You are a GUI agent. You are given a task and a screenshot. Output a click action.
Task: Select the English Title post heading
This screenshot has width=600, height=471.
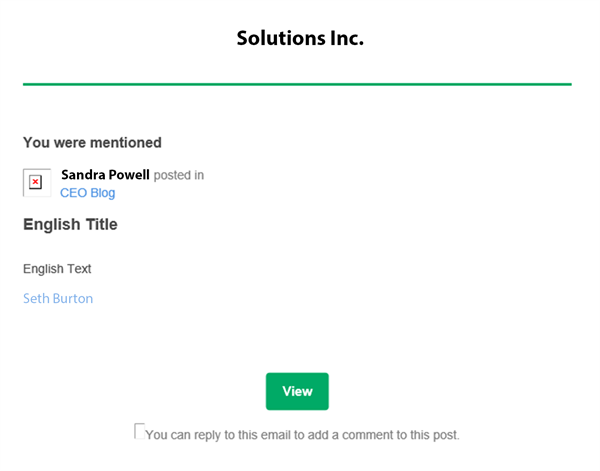click(x=70, y=224)
